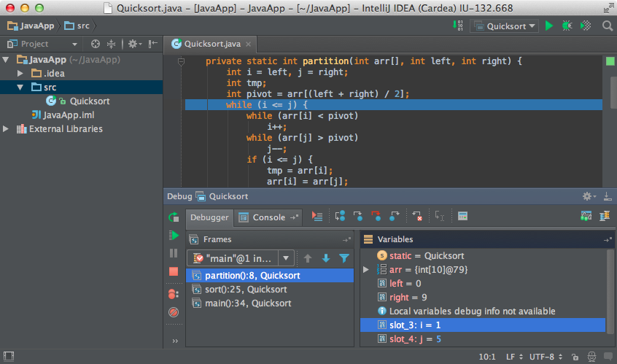
Task: Click the Step Into icon
Action: tap(358, 216)
